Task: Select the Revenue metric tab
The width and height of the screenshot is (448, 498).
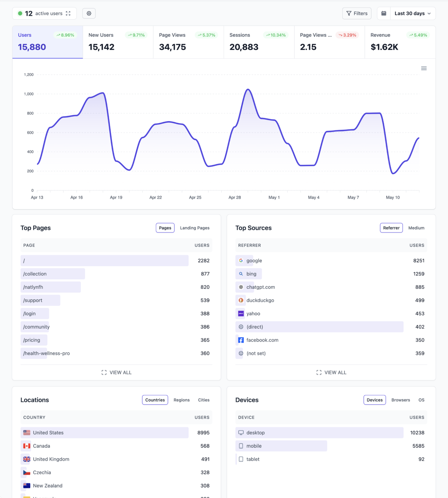Action: [400, 42]
